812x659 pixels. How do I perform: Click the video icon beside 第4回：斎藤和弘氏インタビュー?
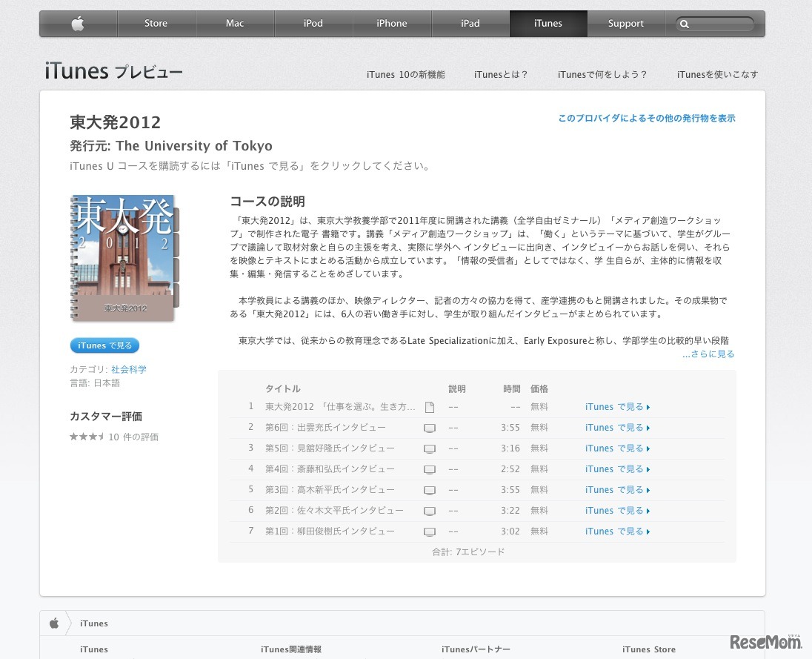pyautogui.click(x=430, y=469)
